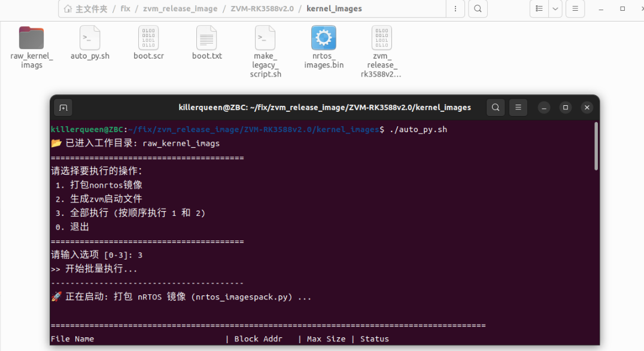Open the file manager main menu
The height and width of the screenshot is (351, 644).
click(575, 9)
